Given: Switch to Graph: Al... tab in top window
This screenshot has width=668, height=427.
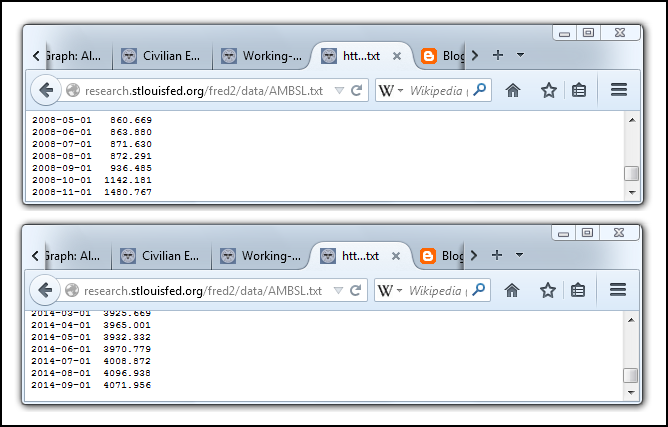Looking at the screenshot, I should tap(77, 56).
